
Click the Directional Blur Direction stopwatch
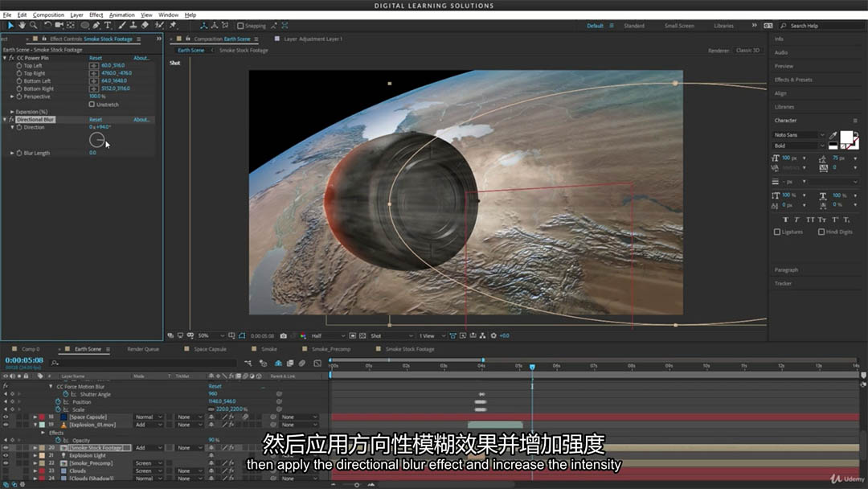[18, 127]
